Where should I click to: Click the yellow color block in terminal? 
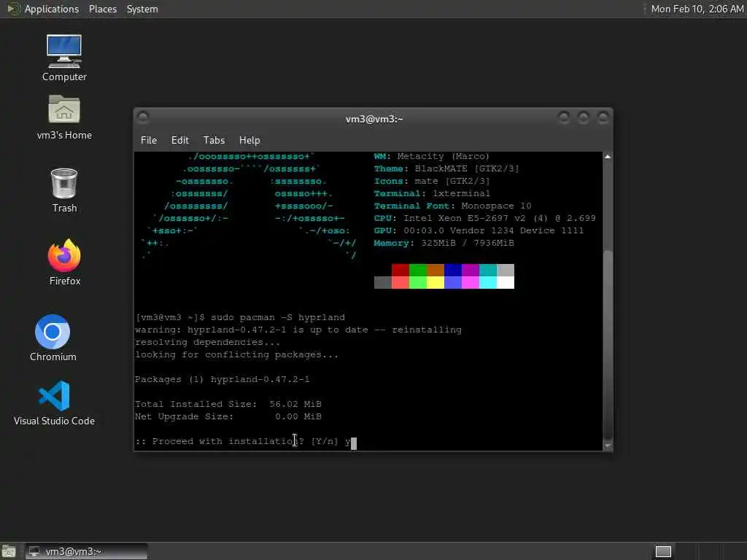coord(436,282)
